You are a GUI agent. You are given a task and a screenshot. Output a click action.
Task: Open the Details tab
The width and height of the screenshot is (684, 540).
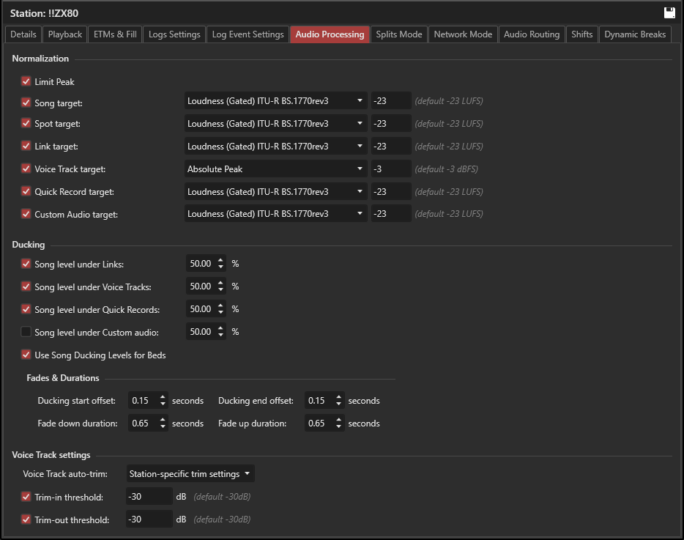click(x=23, y=34)
